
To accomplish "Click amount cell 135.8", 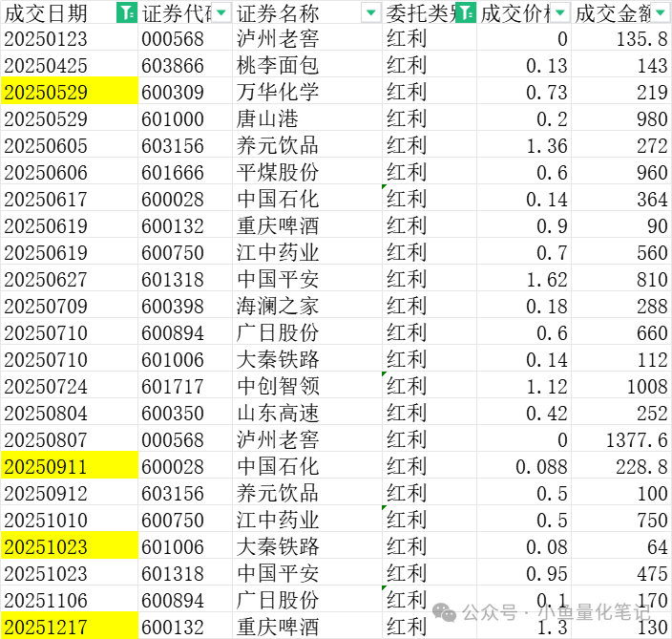I will (x=621, y=37).
